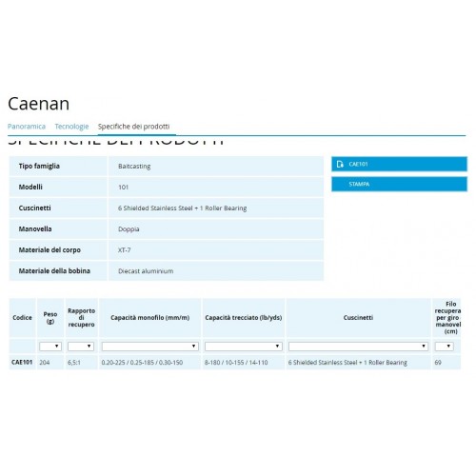The width and height of the screenshot is (476, 476).
Task: Expand the Capacità monofilo filter dropdown
Action: (x=149, y=347)
